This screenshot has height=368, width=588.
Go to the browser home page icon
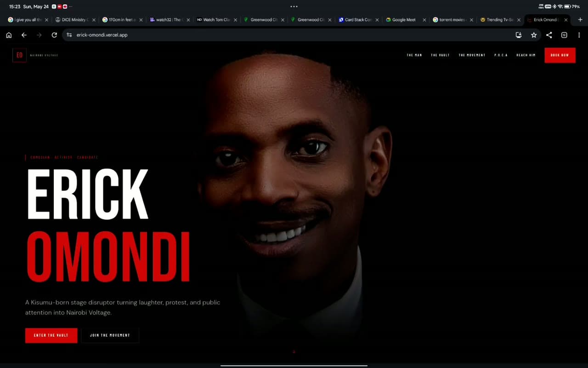[9, 35]
